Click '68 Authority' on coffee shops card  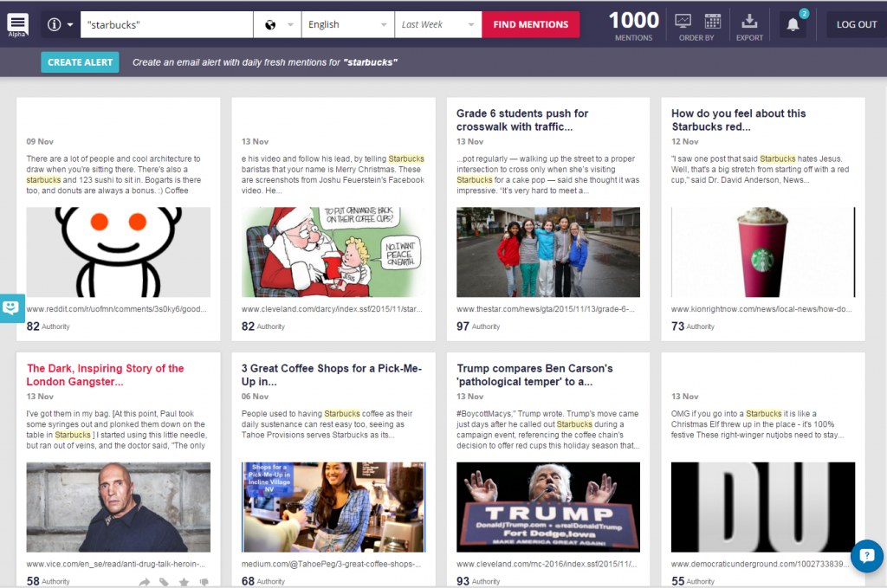coord(263,581)
